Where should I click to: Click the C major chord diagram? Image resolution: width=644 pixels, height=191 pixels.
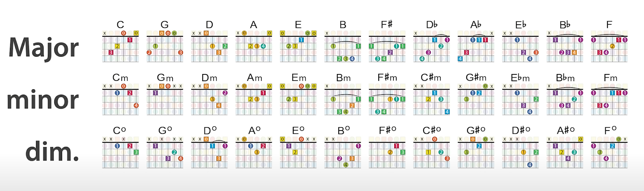(120, 46)
